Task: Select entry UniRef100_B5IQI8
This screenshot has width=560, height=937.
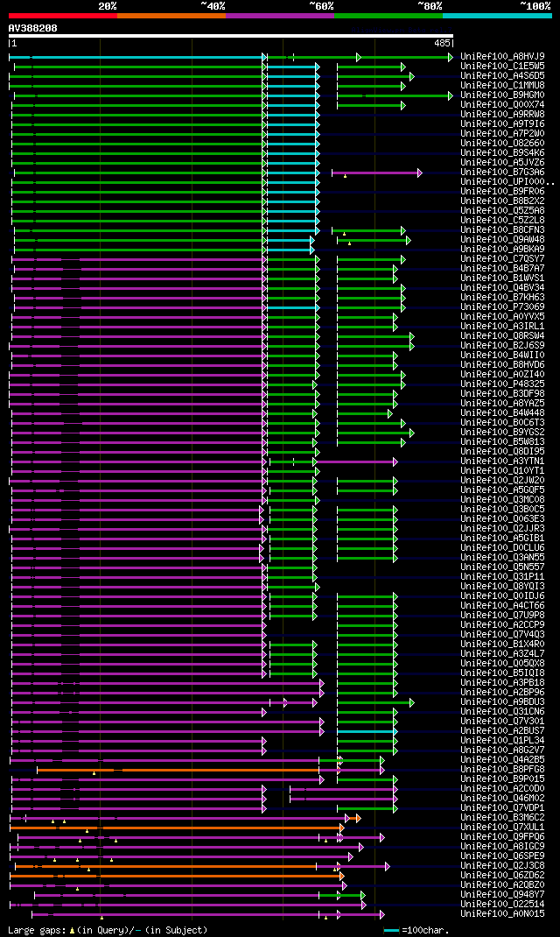Action: [502, 673]
